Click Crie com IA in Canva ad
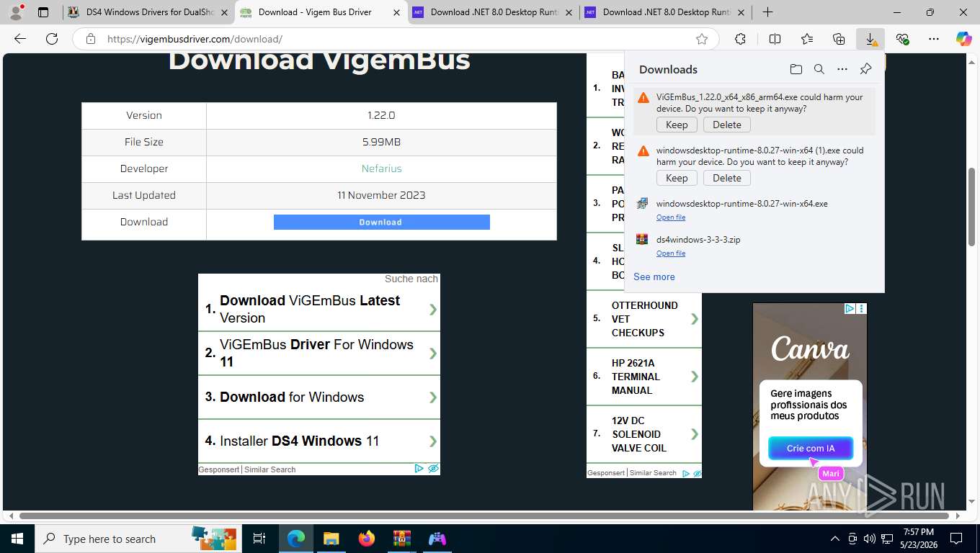Screen dimensions: 980x553 [811, 448]
